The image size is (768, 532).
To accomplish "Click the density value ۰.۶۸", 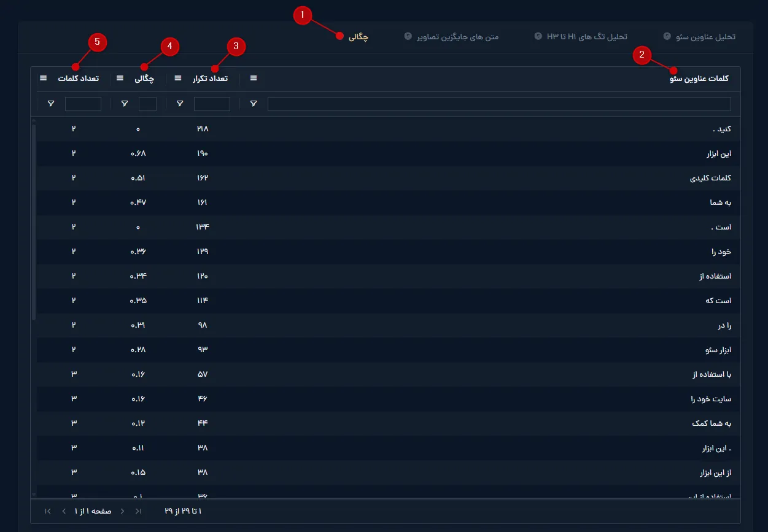I will [x=138, y=153].
